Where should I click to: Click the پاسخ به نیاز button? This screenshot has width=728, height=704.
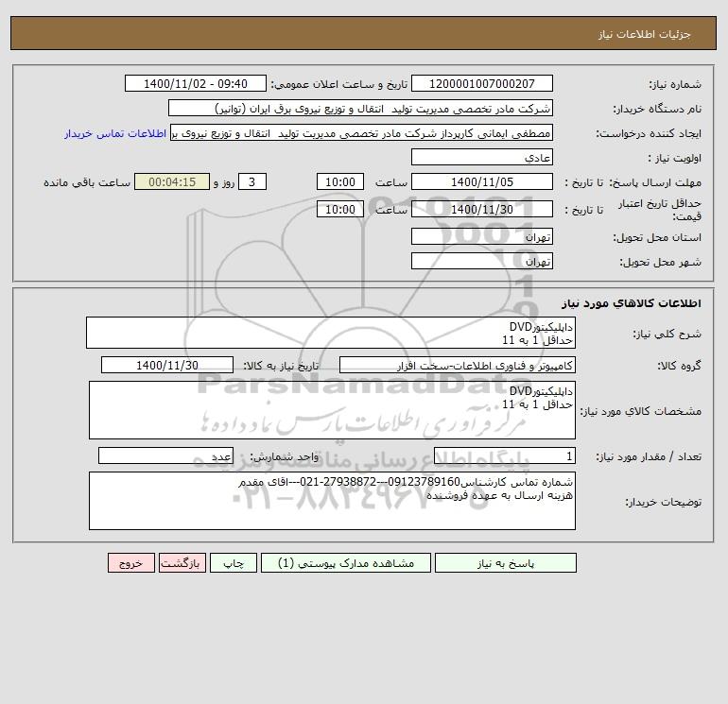[506, 563]
